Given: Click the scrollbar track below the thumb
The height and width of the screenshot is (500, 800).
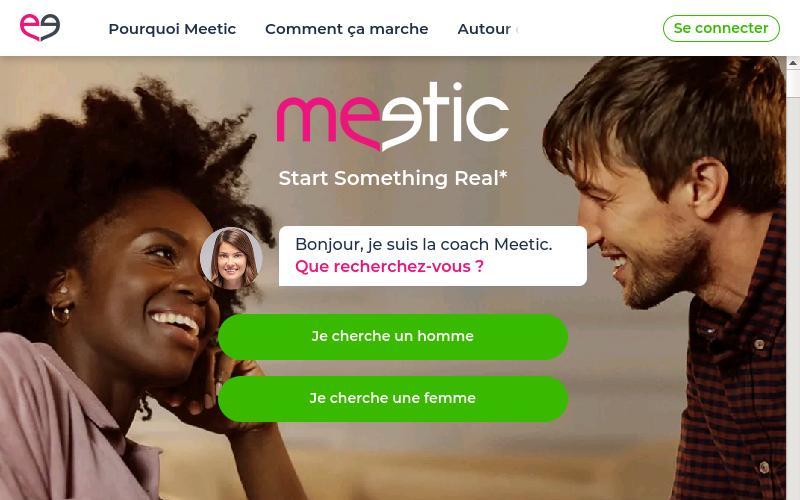Looking at the screenshot, I should pyautogui.click(x=793, y=298).
